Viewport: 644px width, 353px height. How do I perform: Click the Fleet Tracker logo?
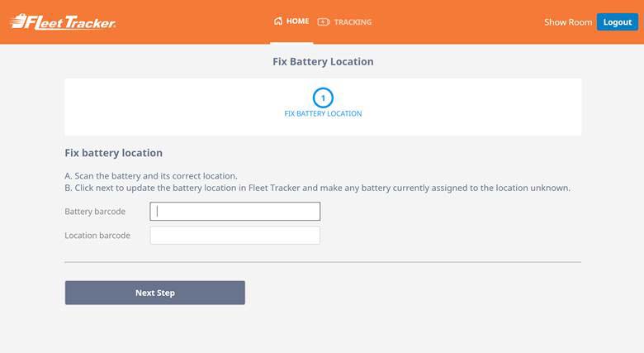point(63,22)
